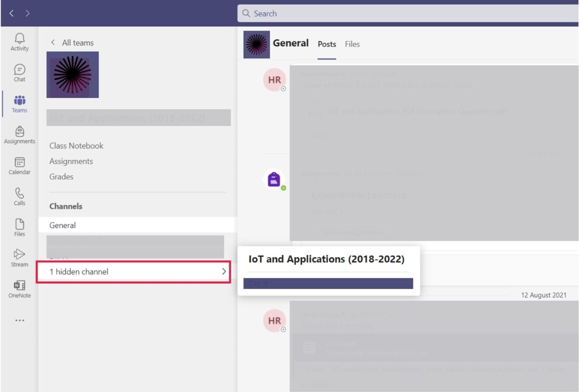Open Microsoft Stream
580x392 pixels.
pyautogui.click(x=19, y=258)
